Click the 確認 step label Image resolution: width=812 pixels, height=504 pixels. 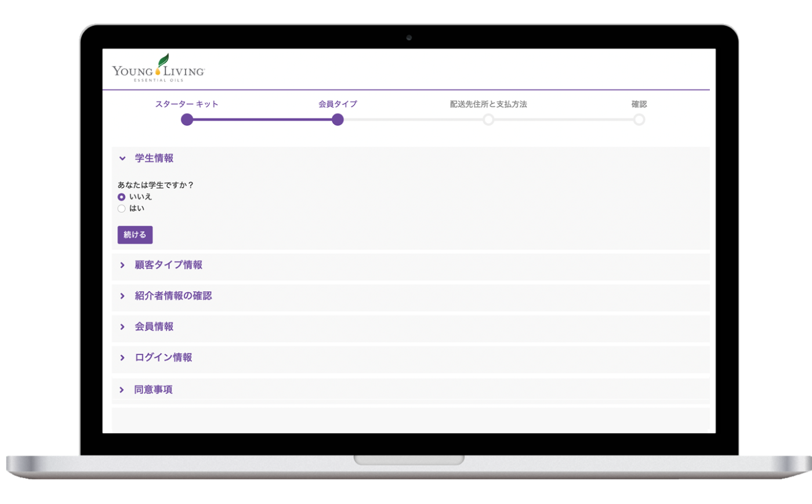(x=639, y=104)
